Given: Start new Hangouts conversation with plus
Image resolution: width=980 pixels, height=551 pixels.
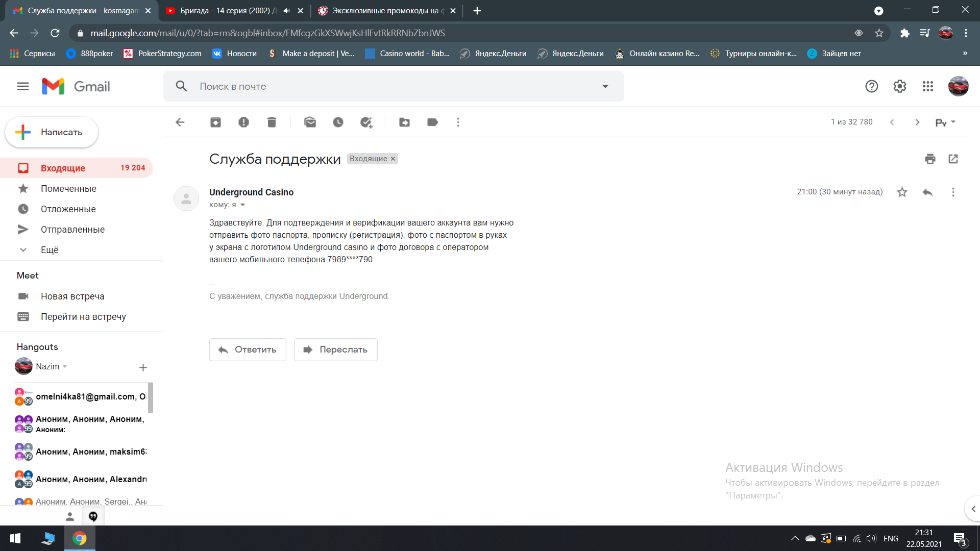Looking at the screenshot, I should click(x=143, y=367).
